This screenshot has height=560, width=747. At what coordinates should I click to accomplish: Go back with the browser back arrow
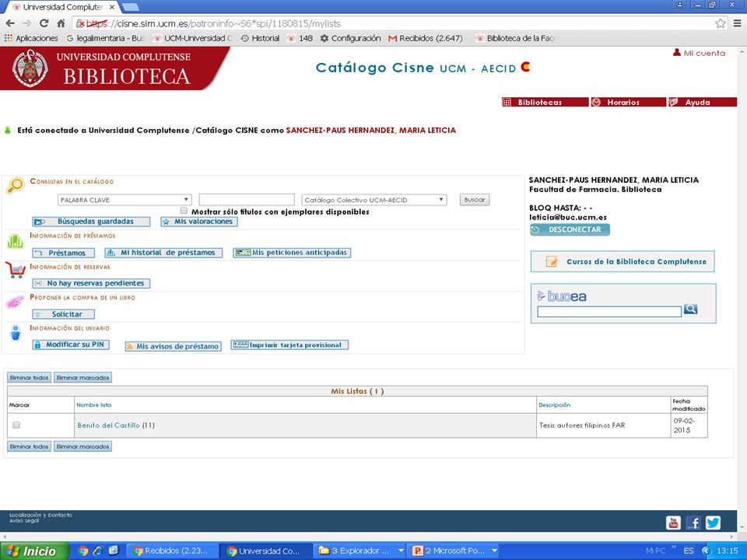[10, 23]
